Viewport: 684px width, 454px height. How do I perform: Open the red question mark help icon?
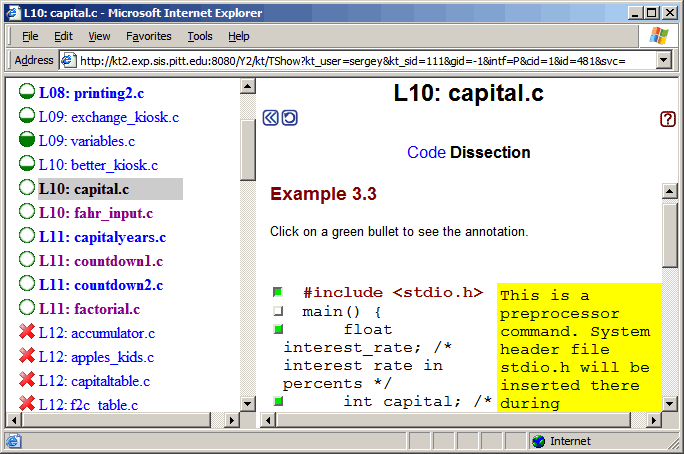pyautogui.click(x=668, y=119)
